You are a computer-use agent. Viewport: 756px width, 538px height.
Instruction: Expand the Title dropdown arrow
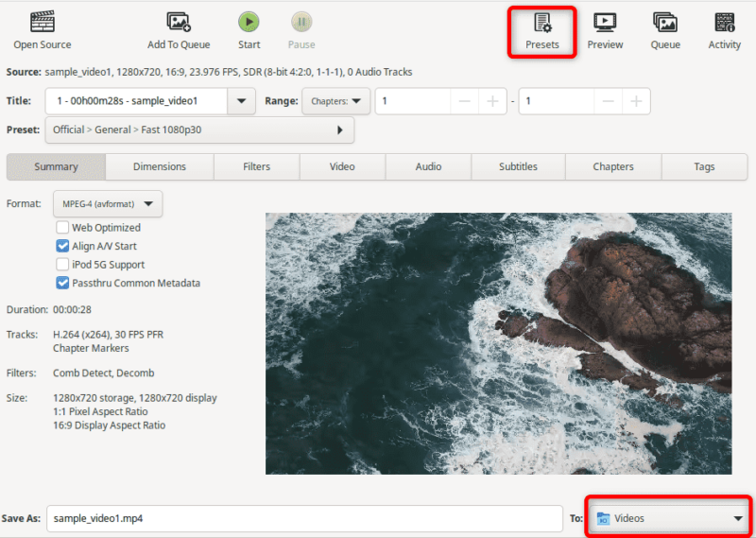241,101
